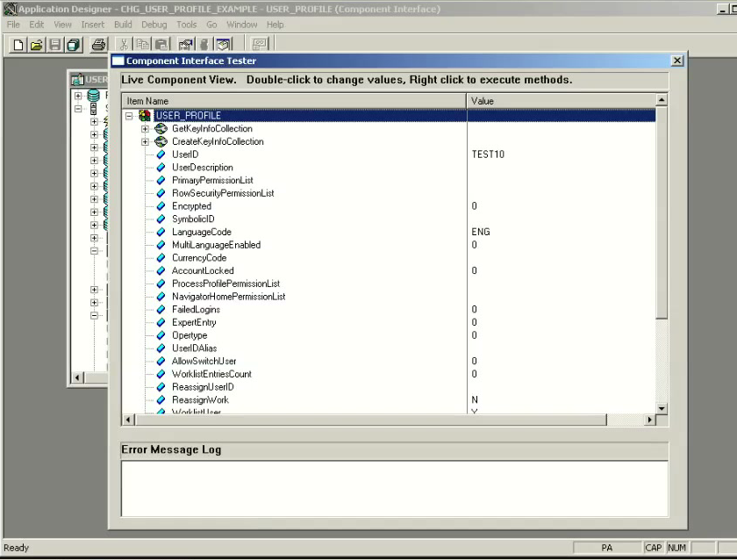Open the File menu
Screen dimensions: 737x560
tap(13, 25)
